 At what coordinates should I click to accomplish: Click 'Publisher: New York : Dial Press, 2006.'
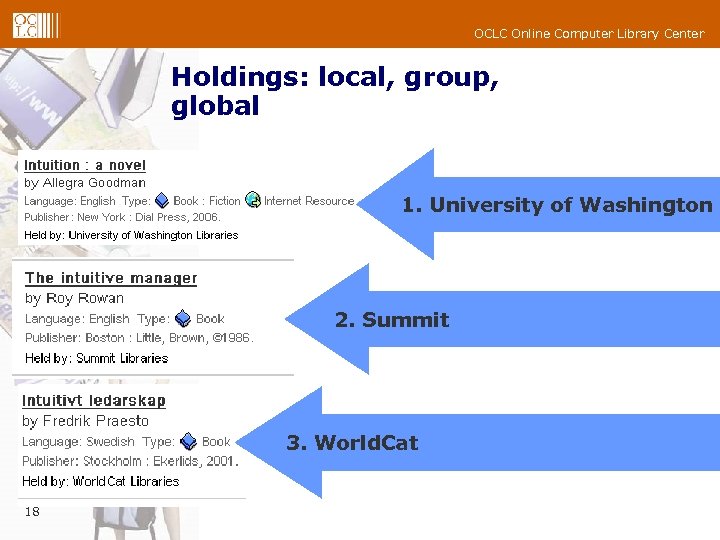coord(123,217)
